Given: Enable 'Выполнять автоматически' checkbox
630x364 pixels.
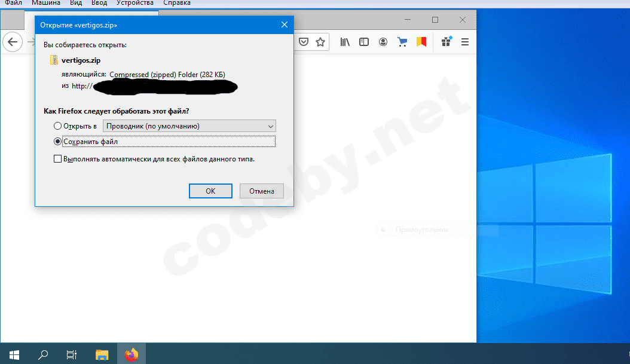Looking at the screenshot, I should [57, 159].
